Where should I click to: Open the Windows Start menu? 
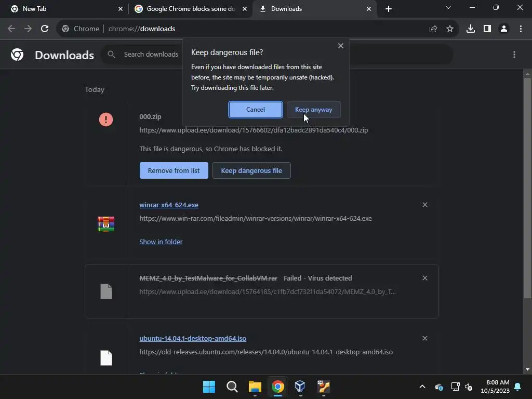(209, 387)
